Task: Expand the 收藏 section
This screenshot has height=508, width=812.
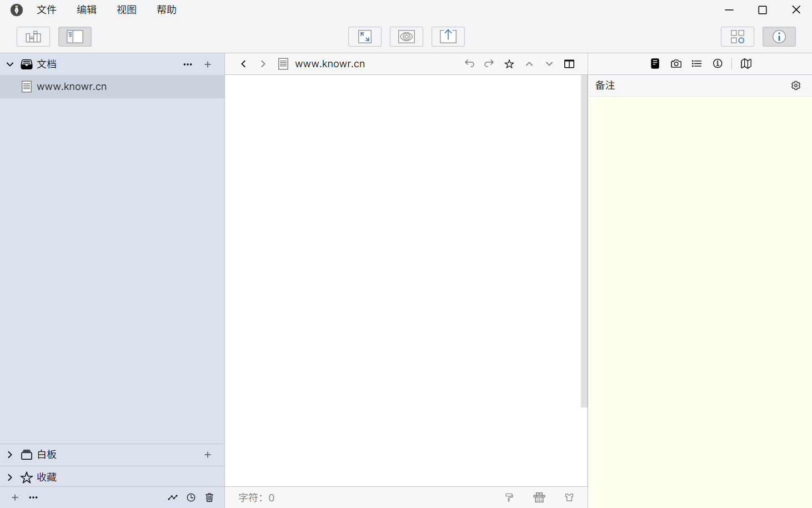Action: pos(10,477)
